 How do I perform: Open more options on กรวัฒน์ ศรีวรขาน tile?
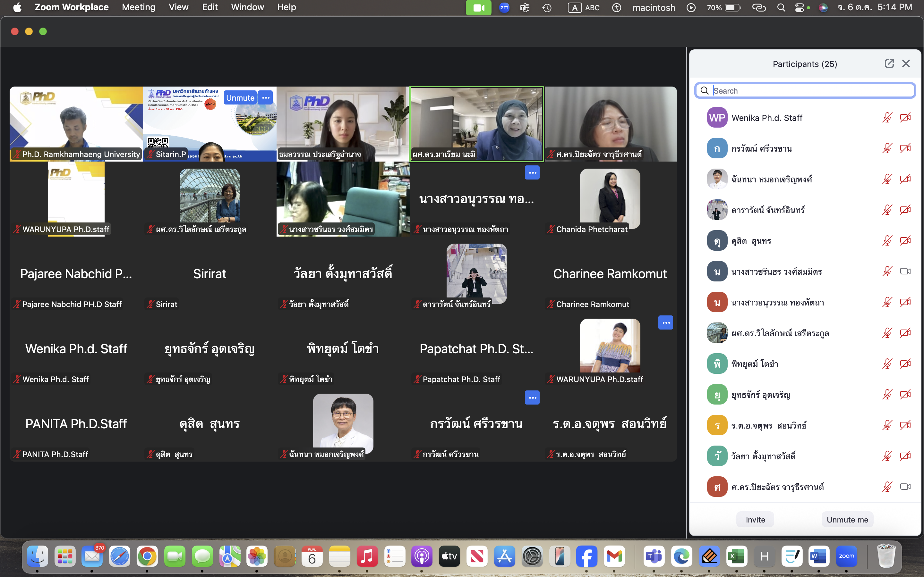532,397
